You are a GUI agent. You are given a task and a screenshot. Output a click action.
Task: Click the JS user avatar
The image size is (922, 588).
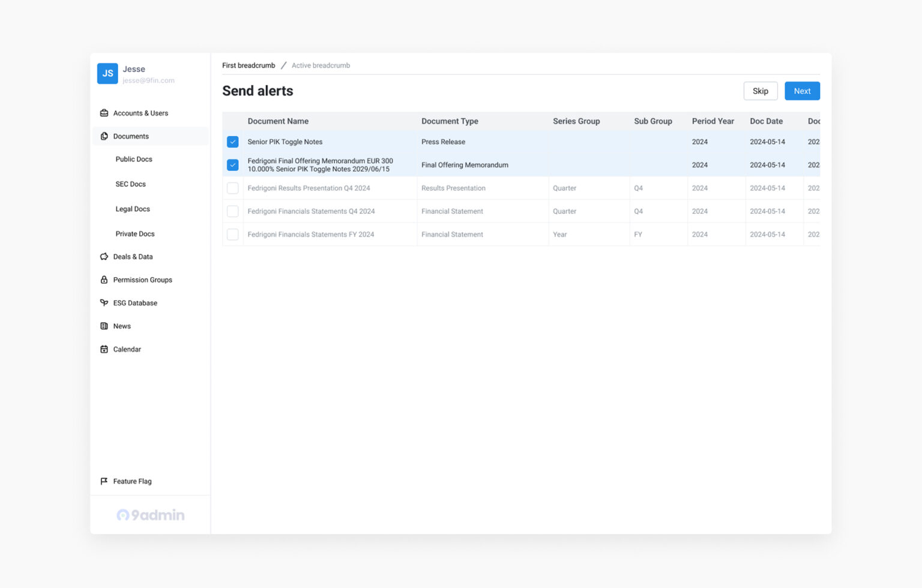(107, 74)
